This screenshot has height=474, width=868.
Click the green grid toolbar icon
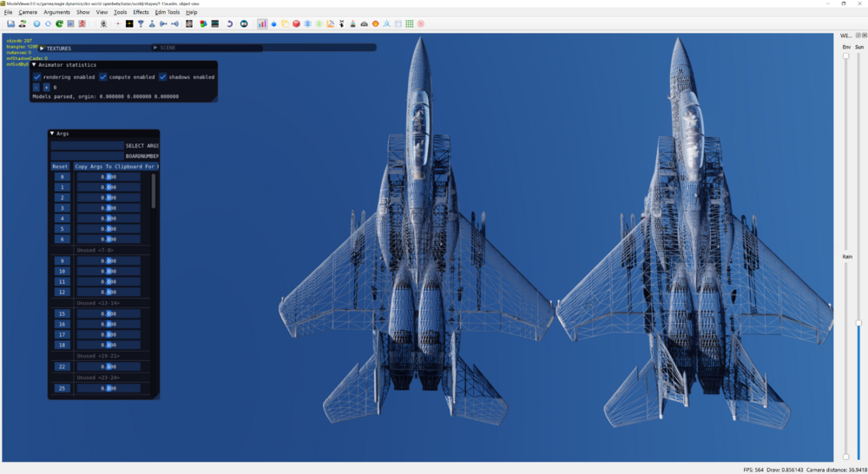pyautogui.click(x=409, y=23)
